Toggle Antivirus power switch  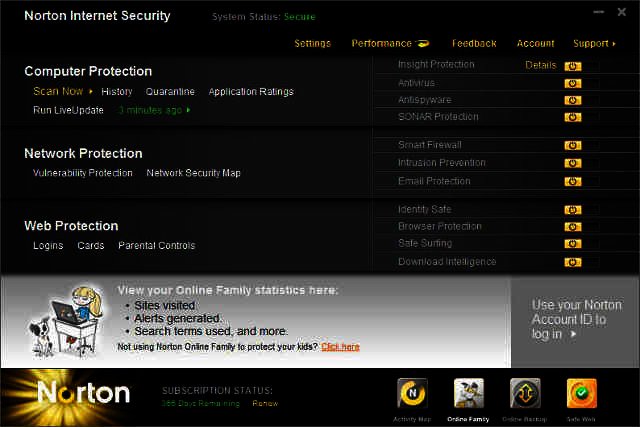tap(573, 83)
